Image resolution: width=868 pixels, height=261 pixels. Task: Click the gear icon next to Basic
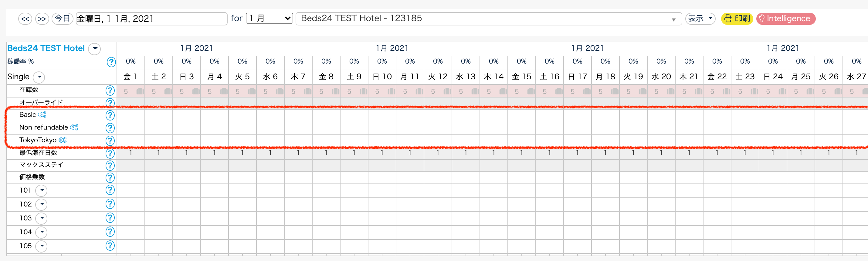tap(42, 115)
